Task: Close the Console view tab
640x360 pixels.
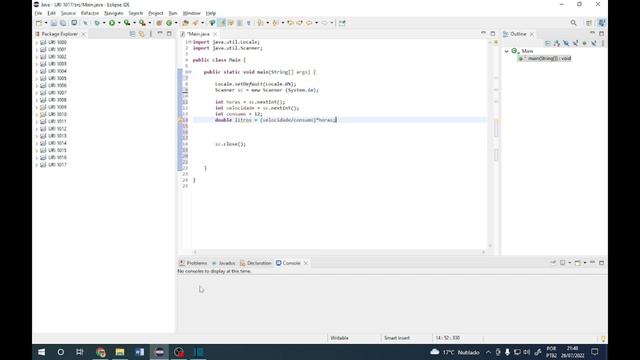Action: [x=306, y=263]
